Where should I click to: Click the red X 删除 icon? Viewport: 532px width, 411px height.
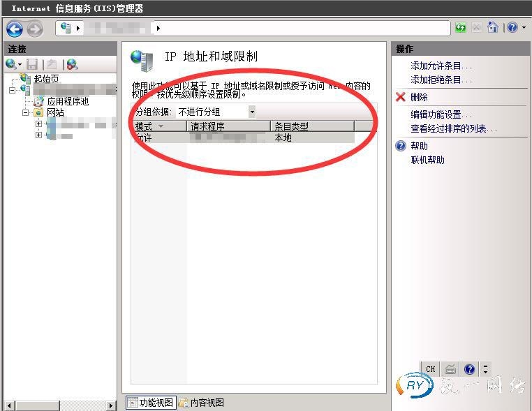pyautogui.click(x=400, y=97)
